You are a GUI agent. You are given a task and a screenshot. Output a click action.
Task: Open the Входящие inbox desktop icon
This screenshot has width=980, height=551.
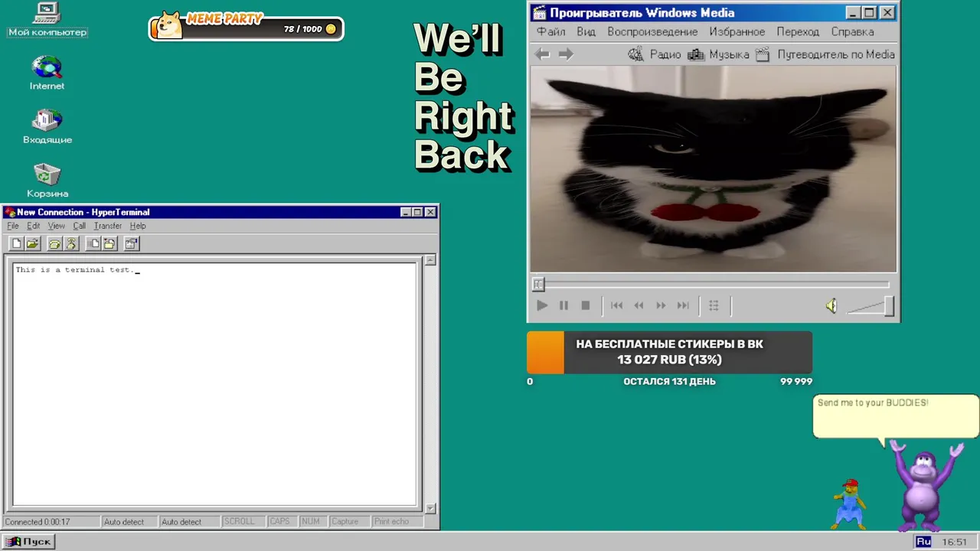point(47,127)
